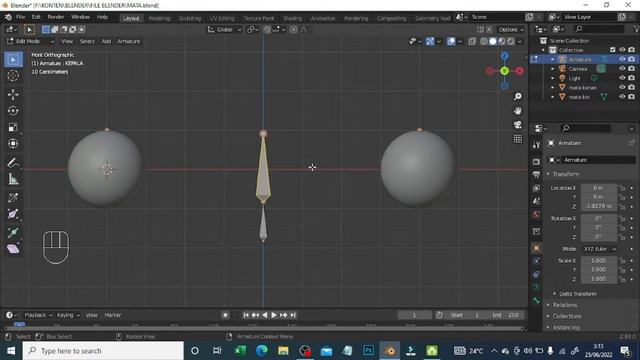Hide mata kanan using its eye icon

(x=622, y=87)
